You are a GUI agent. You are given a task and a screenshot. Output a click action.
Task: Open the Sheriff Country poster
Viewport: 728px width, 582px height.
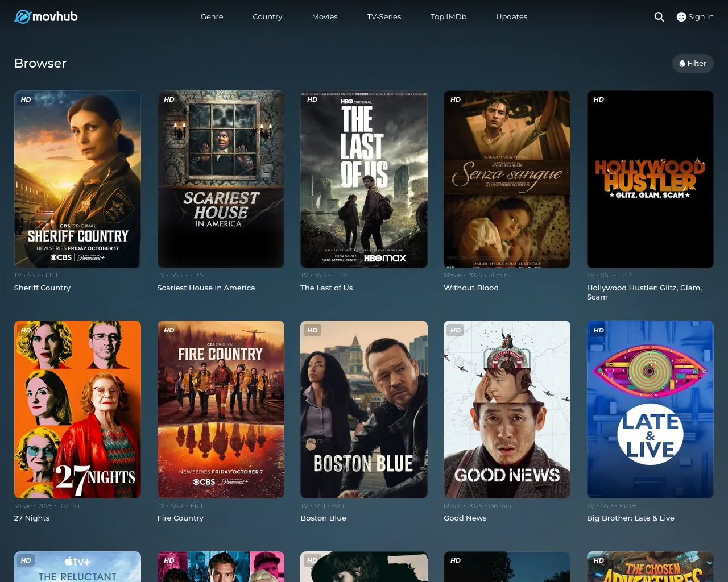(x=77, y=179)
